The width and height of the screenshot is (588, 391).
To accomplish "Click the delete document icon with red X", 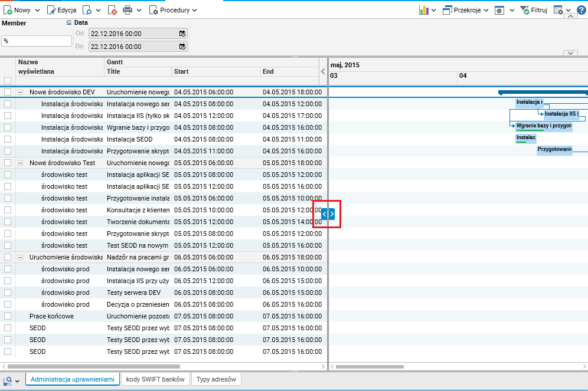I will (112, 10).
